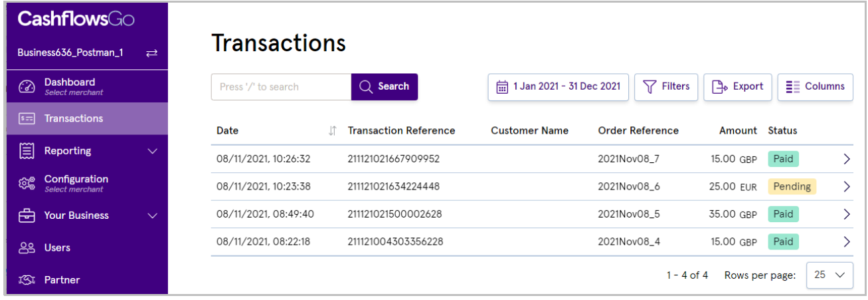Open the Rows per page dropdown

pos(829,275)
